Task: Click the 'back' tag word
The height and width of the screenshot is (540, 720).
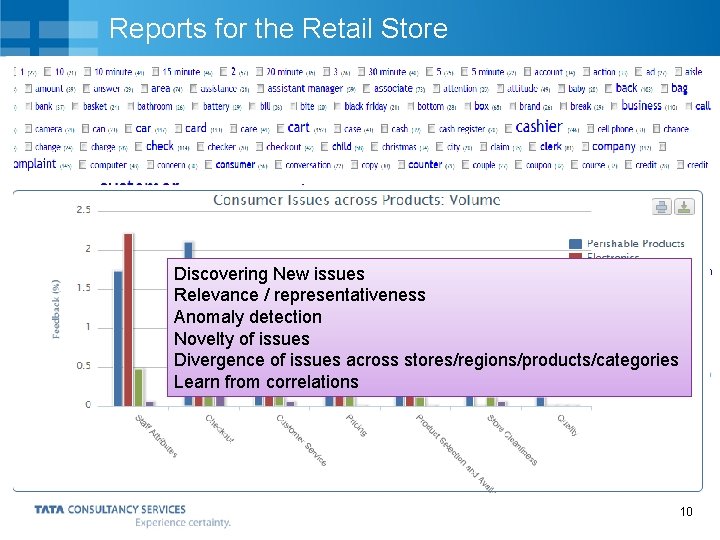Action: (626, 88)
